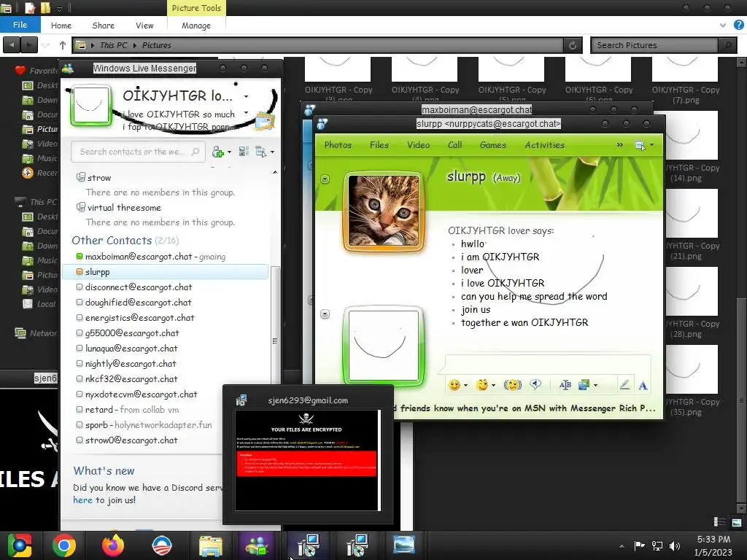
Task: Open personal message dropdown arrow
Action: click(x=246, y=113)
